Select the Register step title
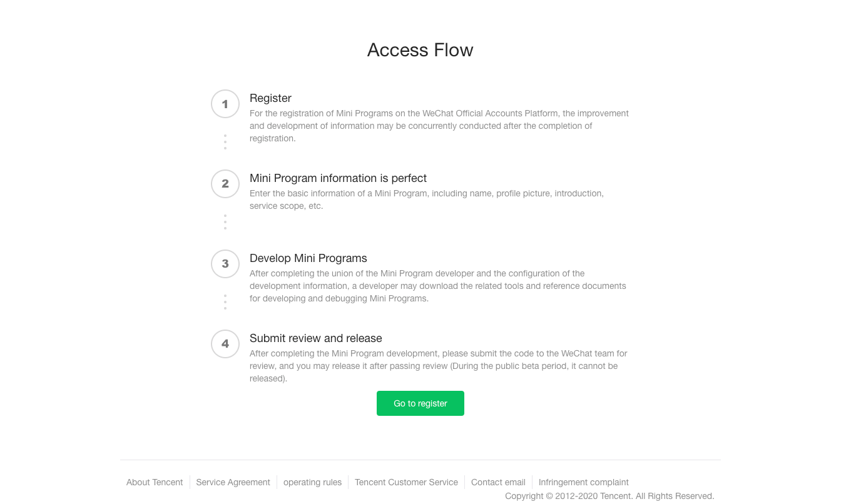Screen dimensions: 841x504 click(x=270, y=98)
